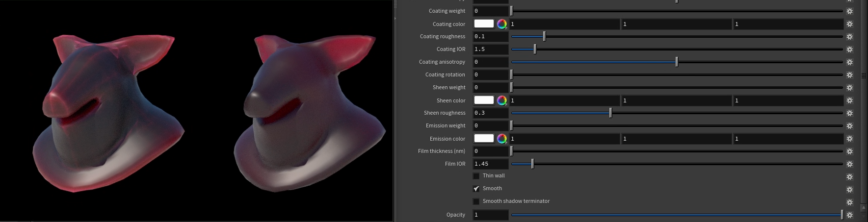
Task: Click the Coating weight slider handle
Action: click(x=511, y=11)
